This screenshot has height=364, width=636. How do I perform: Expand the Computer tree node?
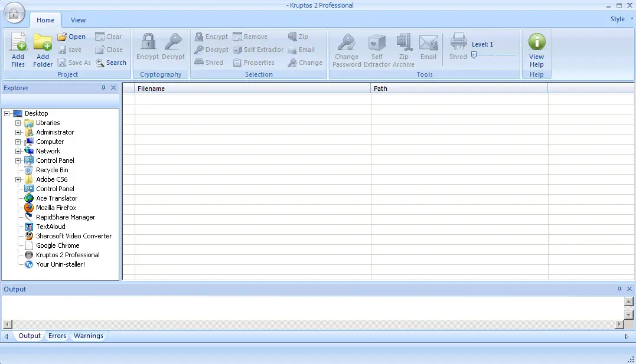(x=18, y=142)
